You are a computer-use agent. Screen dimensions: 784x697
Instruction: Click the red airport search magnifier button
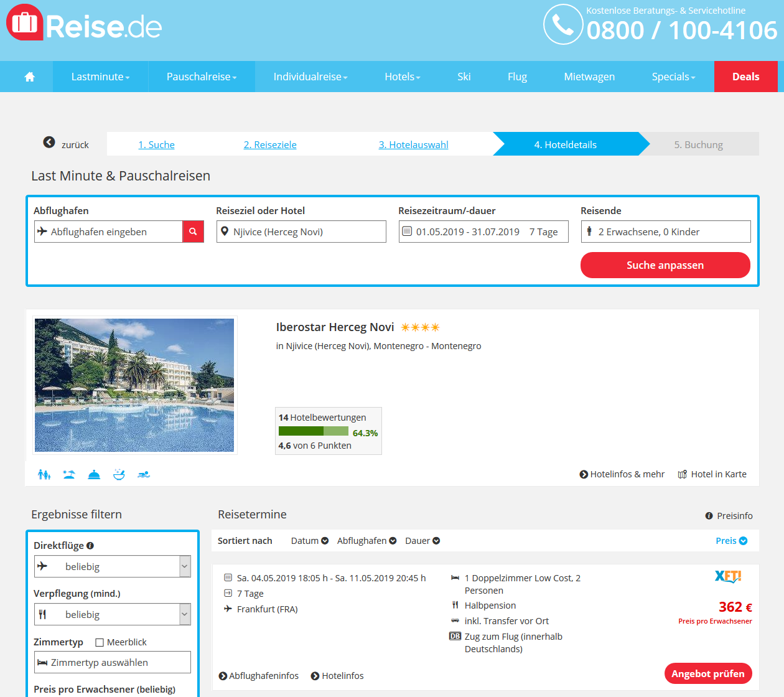click(x=193, y=232)
